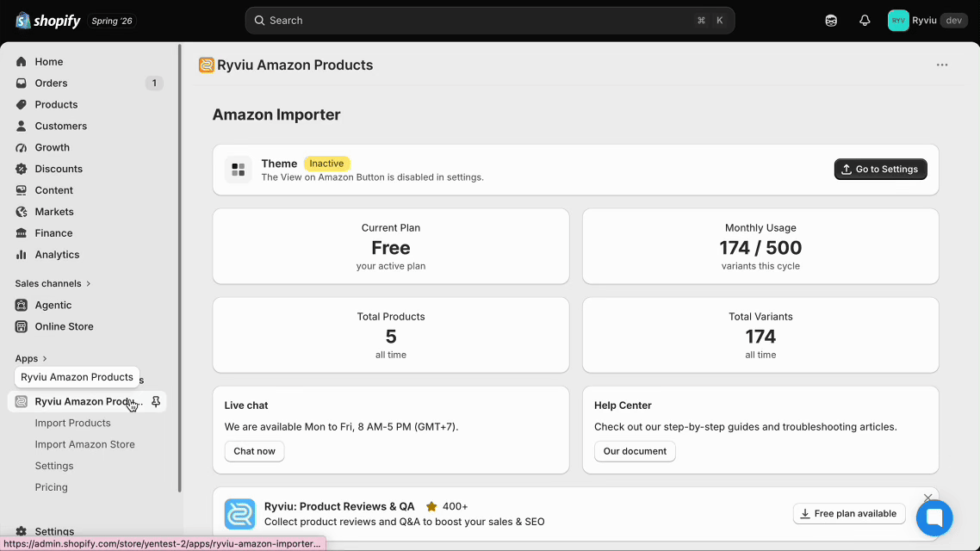Click the Amazon Importer heading
The image size is (980, 551).
(x=276, y=115)
